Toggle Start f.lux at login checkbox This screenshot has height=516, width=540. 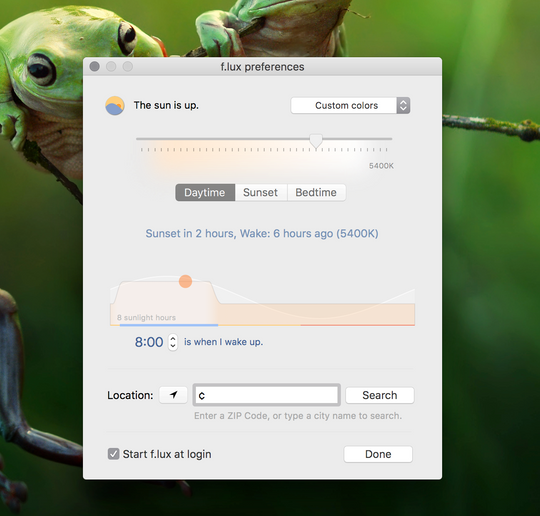pyautogui.click(x=113, y=454)
